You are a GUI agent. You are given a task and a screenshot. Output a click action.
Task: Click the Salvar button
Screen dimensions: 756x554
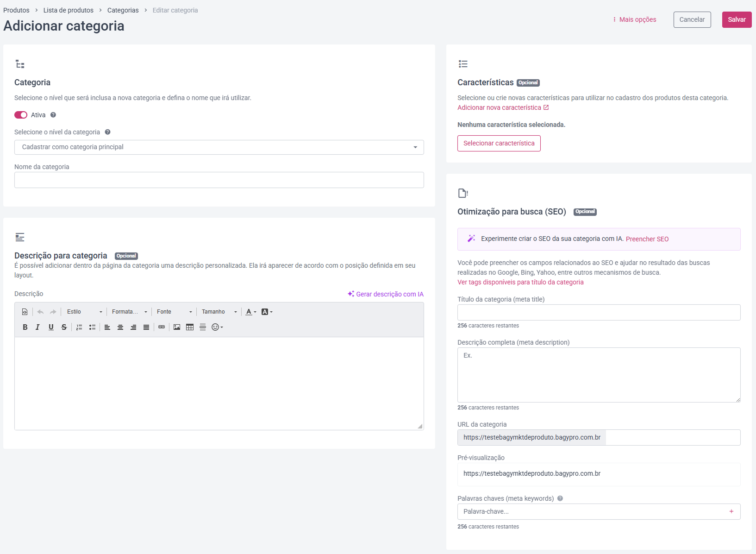point(737,19)
